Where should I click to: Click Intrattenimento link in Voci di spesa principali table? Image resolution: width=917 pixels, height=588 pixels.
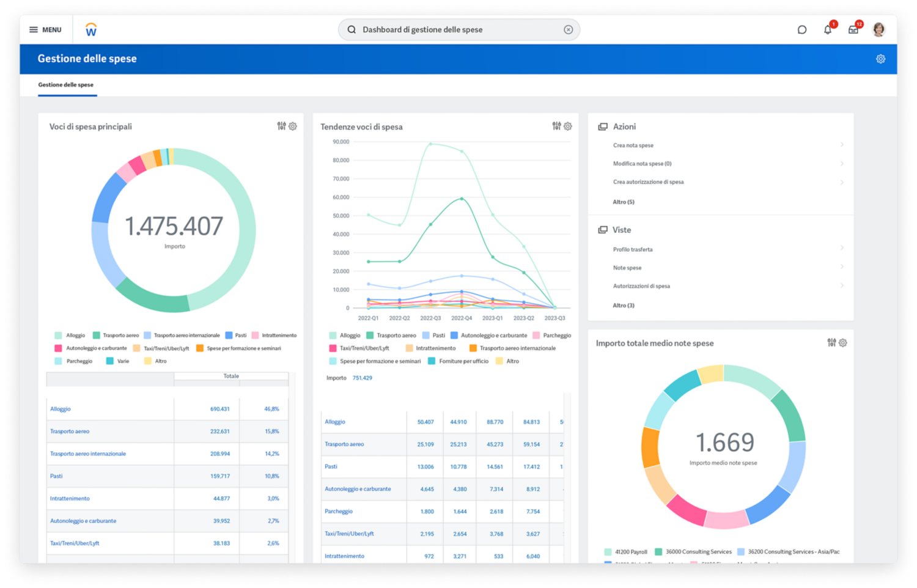point(70,498)
